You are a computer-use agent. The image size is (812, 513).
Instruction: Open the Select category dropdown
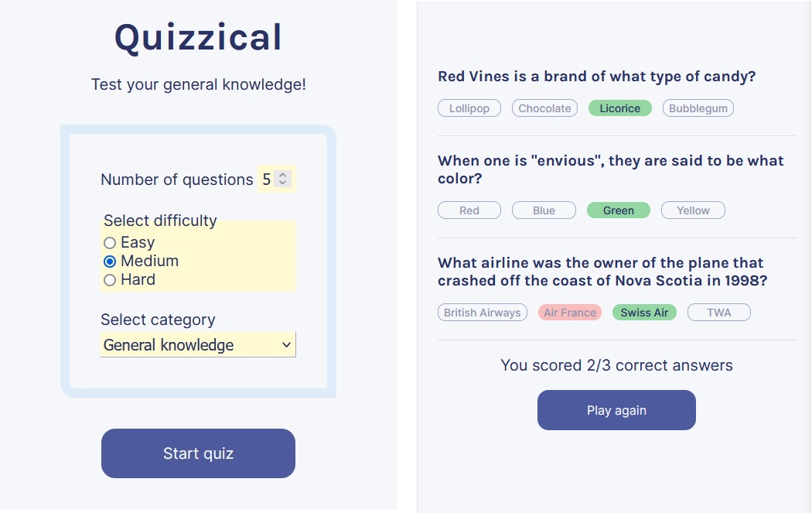pos(198,344)
